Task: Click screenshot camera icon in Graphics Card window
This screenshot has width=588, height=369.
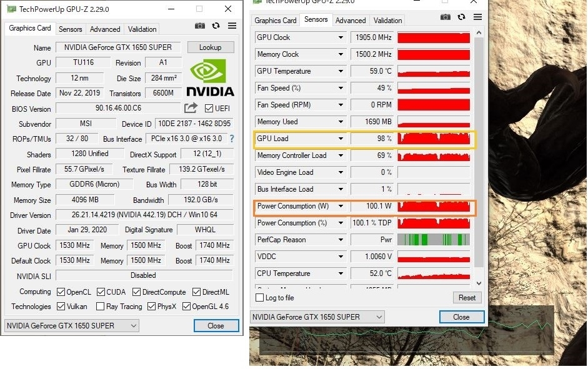Action: click(200, 26)
